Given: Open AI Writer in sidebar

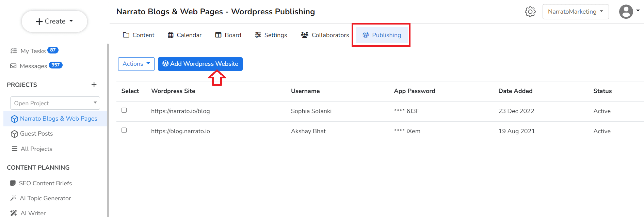Looking at the screenshot, I should point(33,213).
